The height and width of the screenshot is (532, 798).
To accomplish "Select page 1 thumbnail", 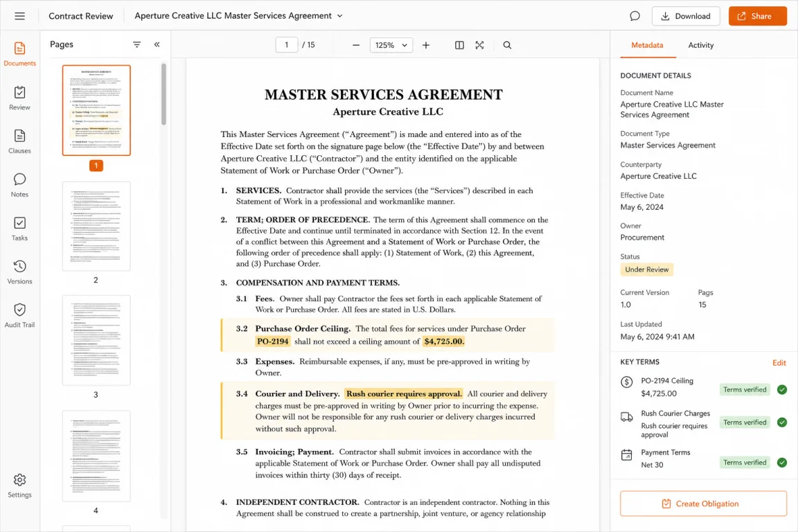I will (x=96, y=110).
